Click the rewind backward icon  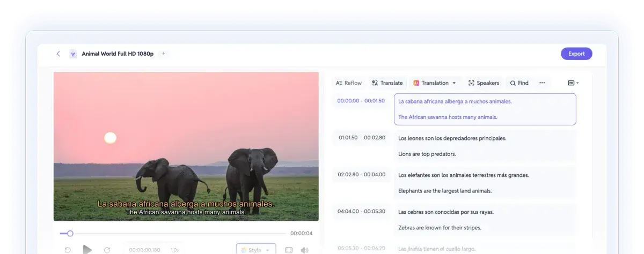68,250
